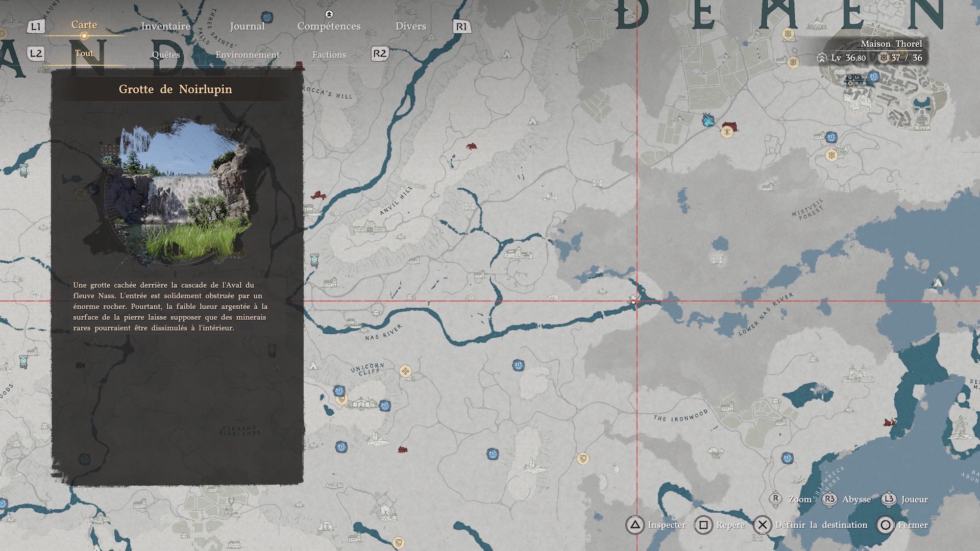This screenshot has width=980, height=551.
Task: Click the triangle Inspecter button
Action: [x=635, y=525]
